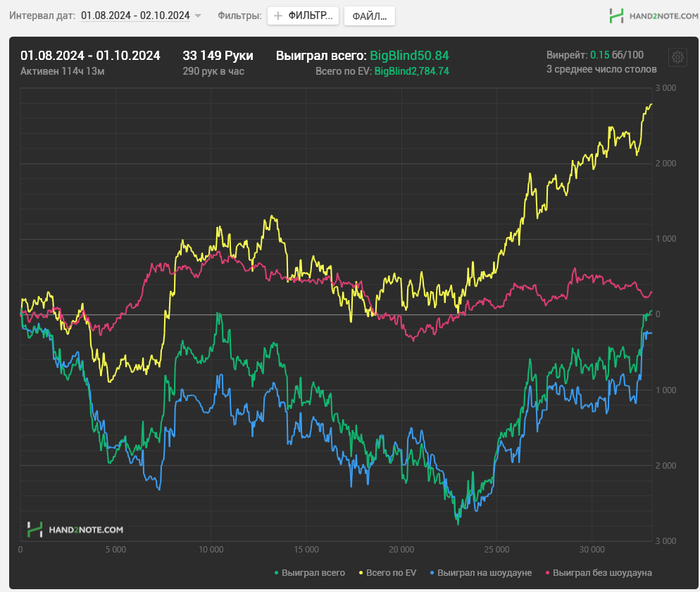Viewport: 700px width, 592px height.
Task: Click the '01.08.2024 - 01.10.2024' graph heading
Action: point(90,56)
